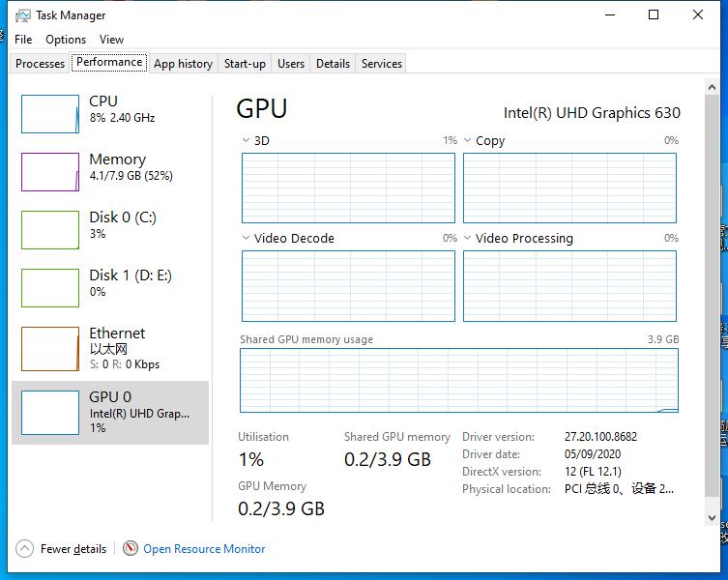
Task: Open the Options menu
Action: (66, 40)
